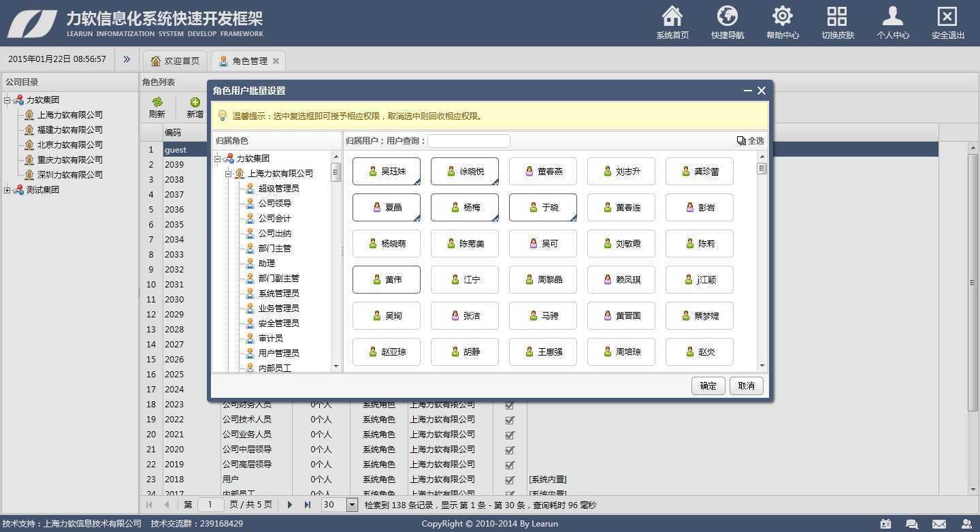Select user card 赵炎
The height and width of the screenshot is (532, 980).
[x=700, y=351]
